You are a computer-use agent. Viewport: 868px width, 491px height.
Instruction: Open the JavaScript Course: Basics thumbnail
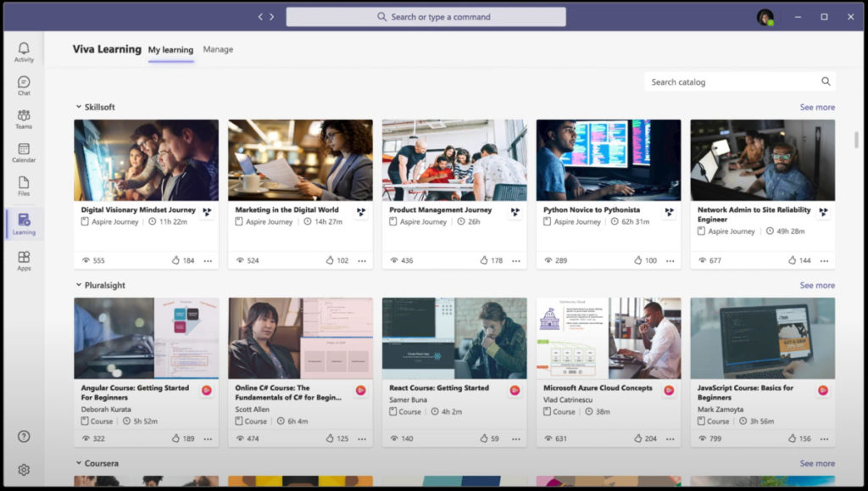pyautogui.click(x=762, y=338)
